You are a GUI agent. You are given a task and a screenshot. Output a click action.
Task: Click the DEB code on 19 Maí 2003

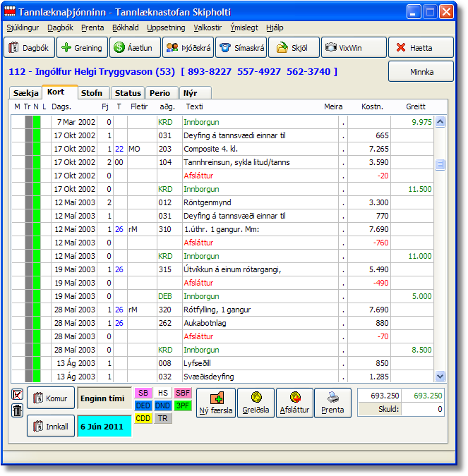(x=165, y=296)
